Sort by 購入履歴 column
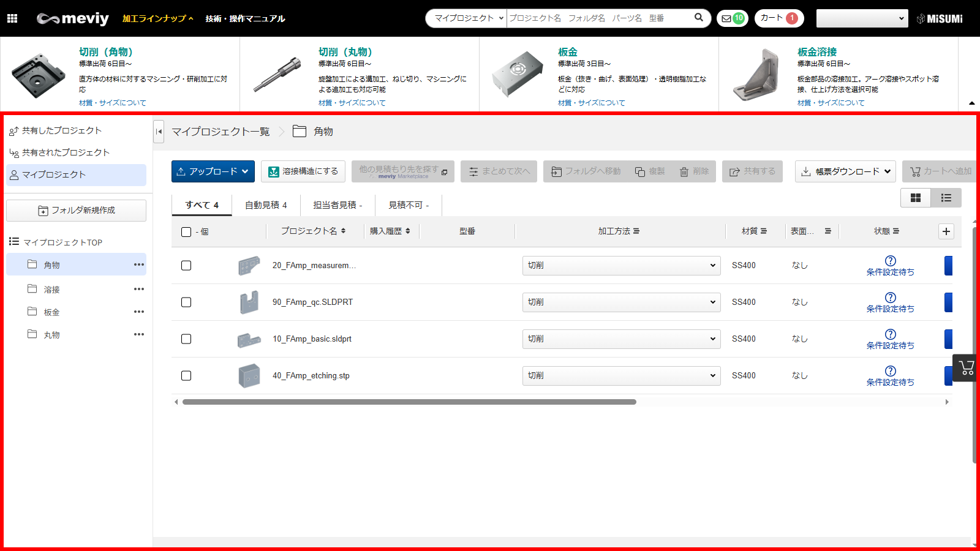This screenshot has width=980, height=551. coord(408,231)
